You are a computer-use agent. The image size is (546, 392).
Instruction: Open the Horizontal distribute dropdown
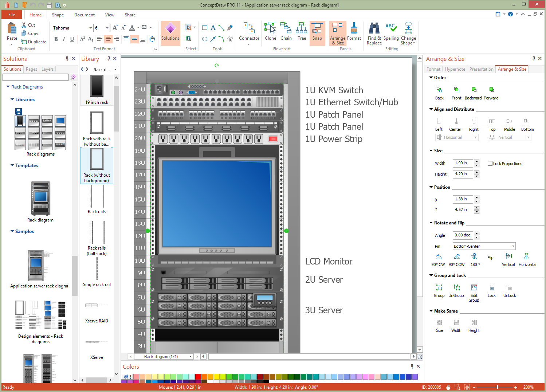click(457, 137)
